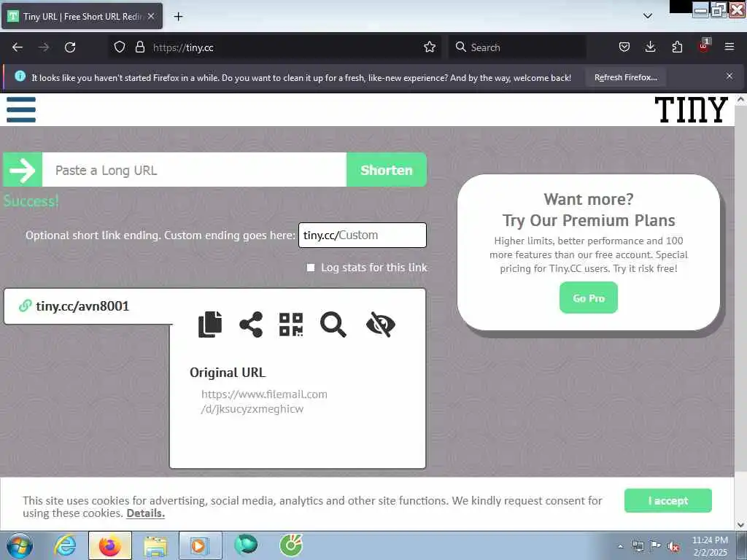
Task: Bookmark this page with the star icon
Action: pos(429,47)
